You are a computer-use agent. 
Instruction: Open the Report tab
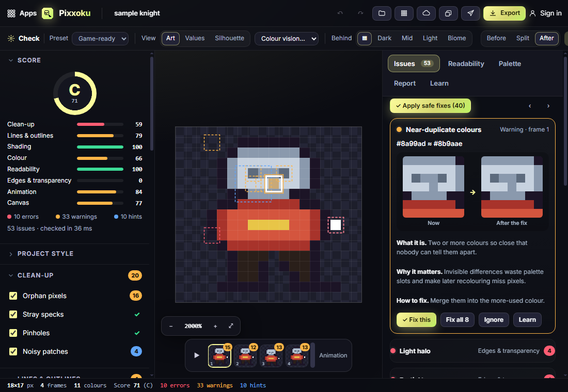pyautogui.click(x=405, y=83)
